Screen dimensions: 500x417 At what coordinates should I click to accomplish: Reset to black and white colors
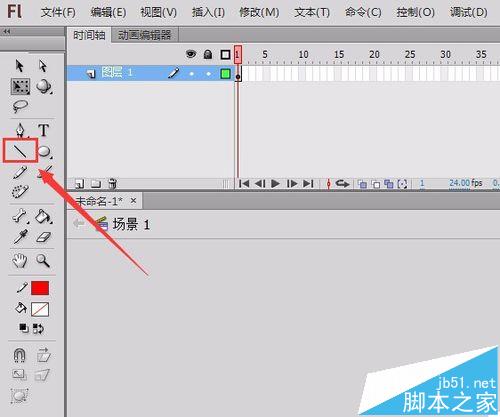pyautogui.click(x=24, y=328)
